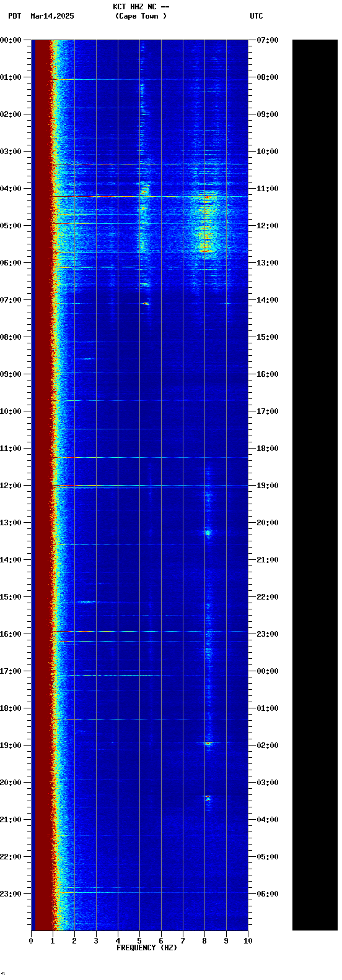The width and height of the screenshot is (342, 980).
Task: Click the bright 8 Hz burst near 05:30 PDT
Action: point(206,247)
